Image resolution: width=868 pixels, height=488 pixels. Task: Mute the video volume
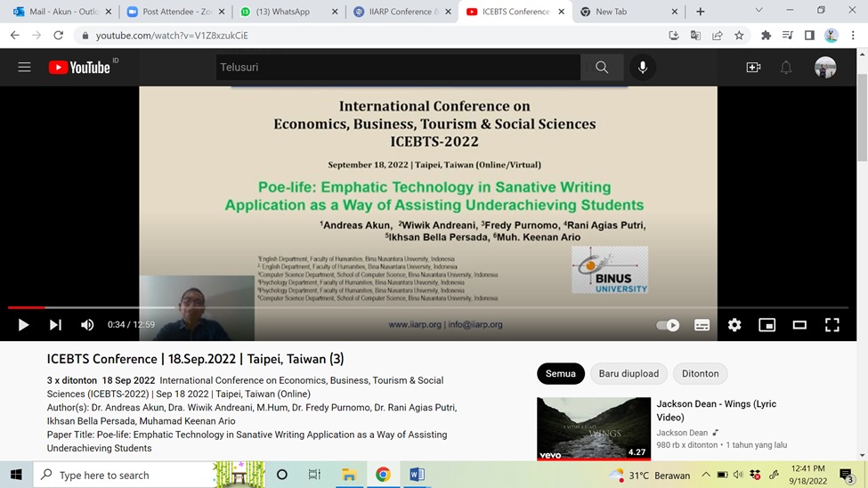pyautogui.click(x=87, y=325)
